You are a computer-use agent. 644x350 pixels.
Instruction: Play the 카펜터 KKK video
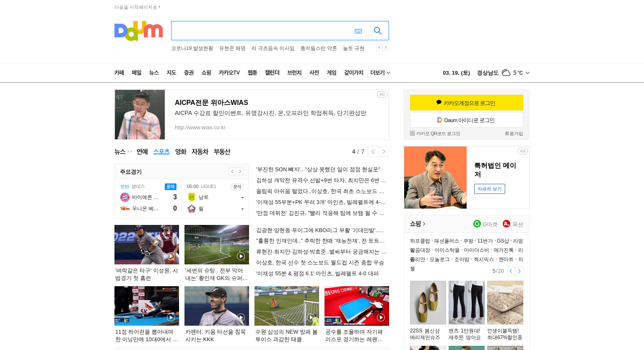click(x=241, y=317)
